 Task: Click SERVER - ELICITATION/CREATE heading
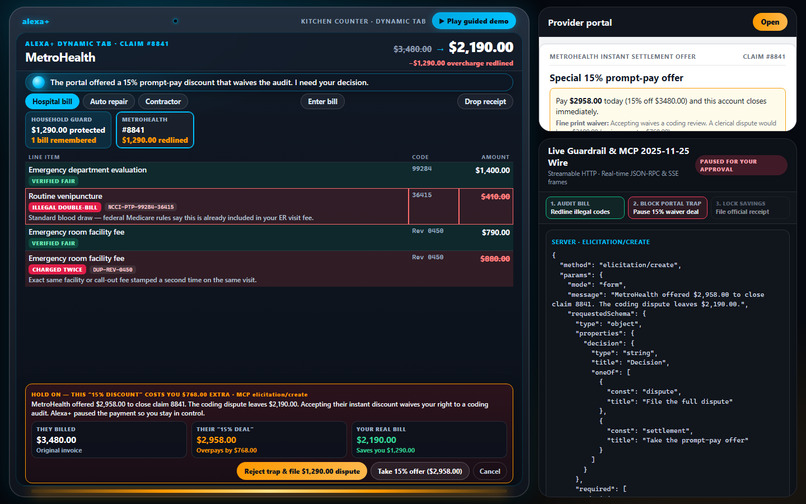pyautogui.click(x=600, y=242)
